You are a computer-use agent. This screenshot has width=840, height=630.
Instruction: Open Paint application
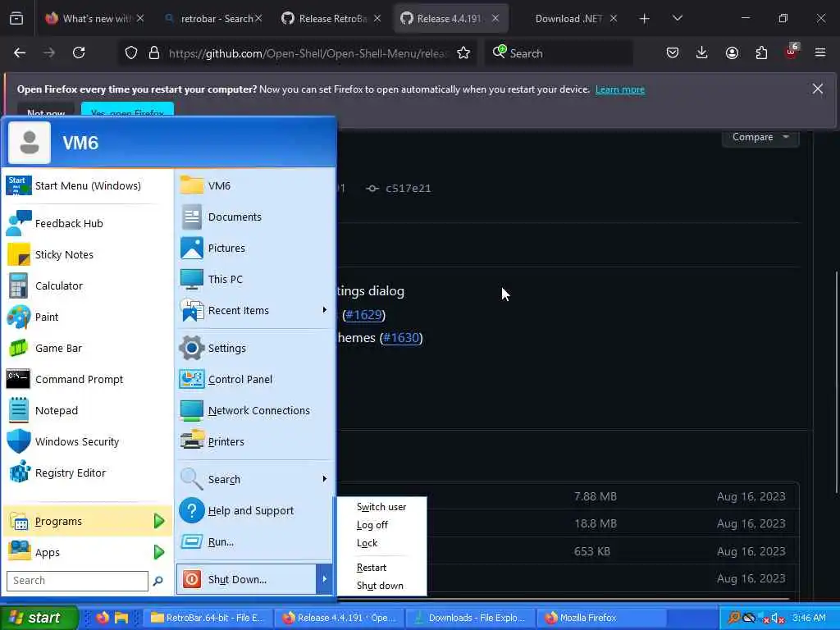click(87, 317)
